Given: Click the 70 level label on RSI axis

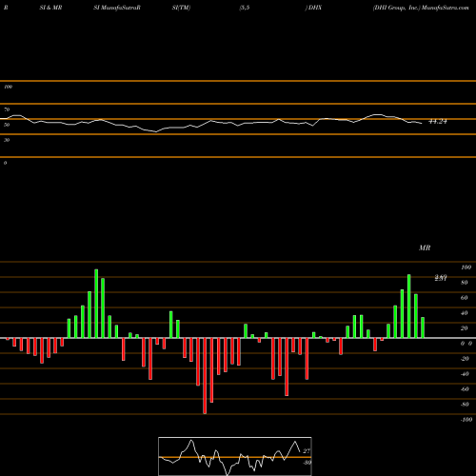Looking at the screenshot, I should click(7, 109).
